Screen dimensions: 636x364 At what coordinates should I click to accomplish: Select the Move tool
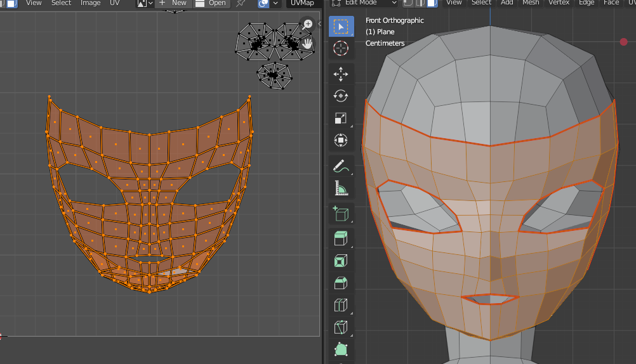pos(341,74)
